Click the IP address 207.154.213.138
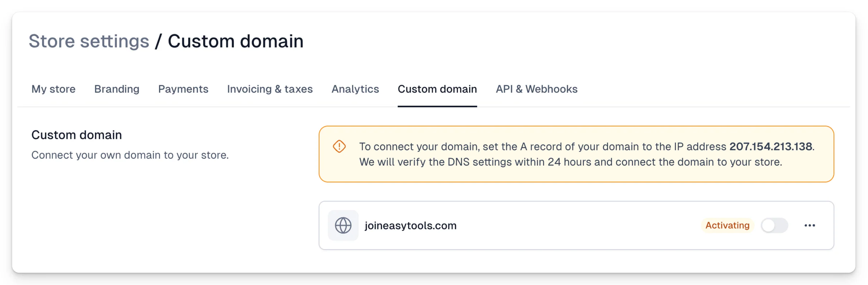 [x=771, y=146]
